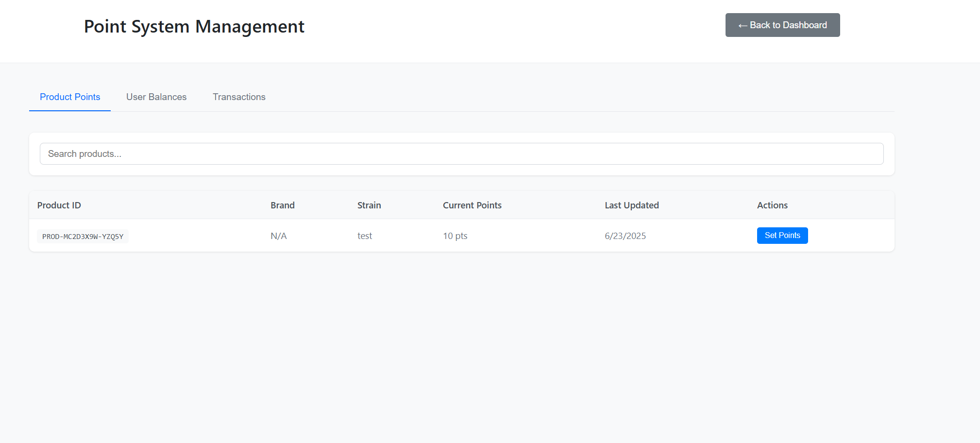
Task: Click the Brand column header
Action: pos(283,205)
